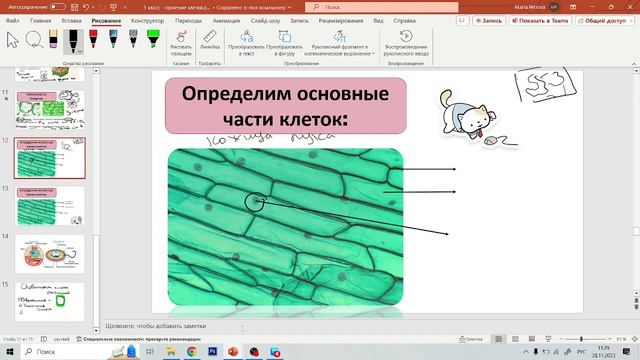Switch to the Анимация tab
This screenshot has height=360, width=640.
[226, 20]
